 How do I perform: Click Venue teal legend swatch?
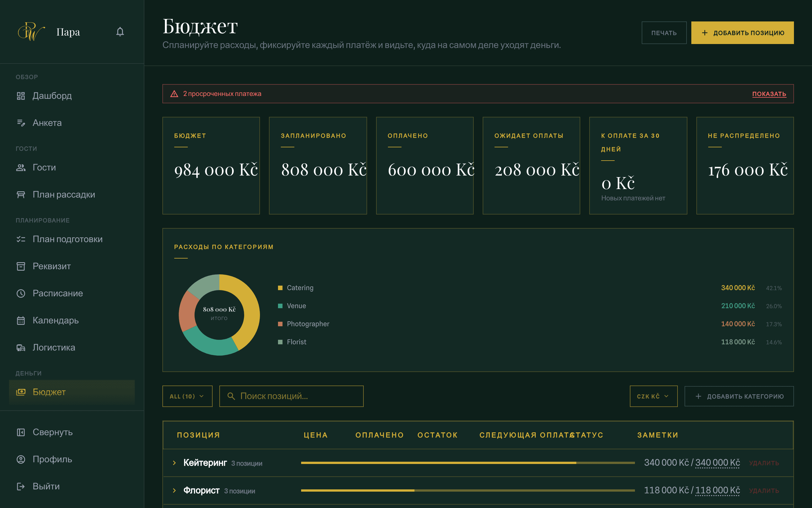point(280,306)
